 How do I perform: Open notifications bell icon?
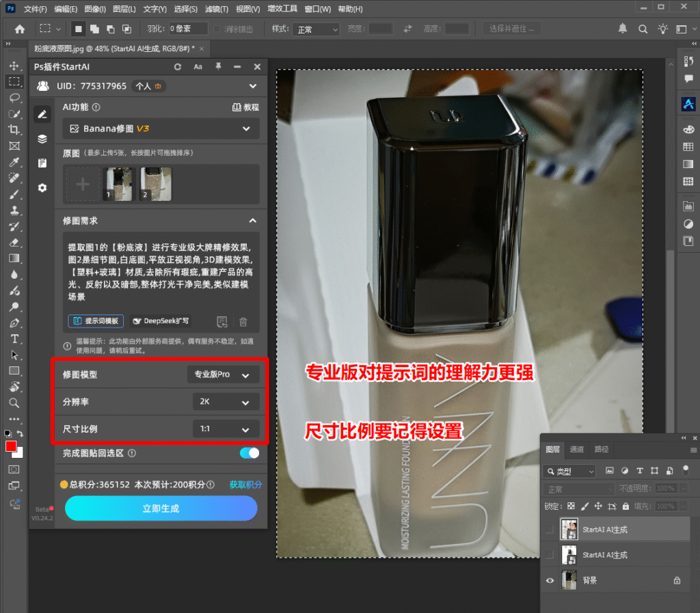coord(622,29)
